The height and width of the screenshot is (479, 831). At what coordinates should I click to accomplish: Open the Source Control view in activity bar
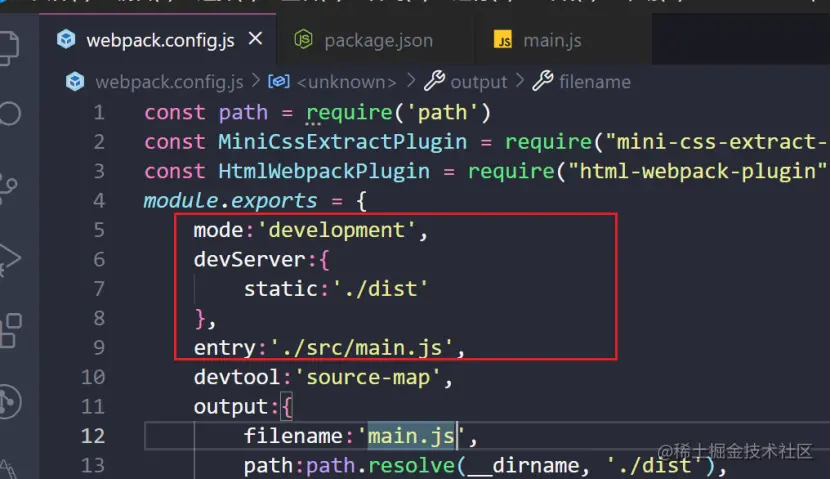pos(8,188)
